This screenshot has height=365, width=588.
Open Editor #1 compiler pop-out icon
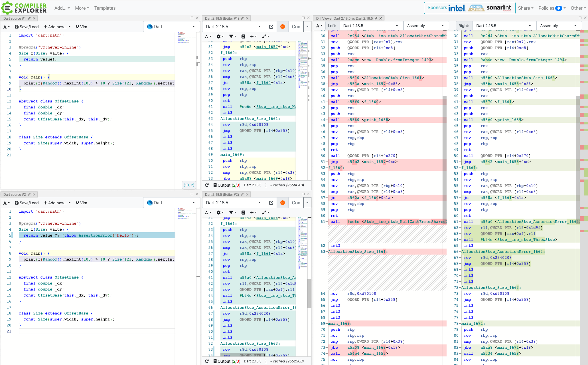click(x=271, y=27)
